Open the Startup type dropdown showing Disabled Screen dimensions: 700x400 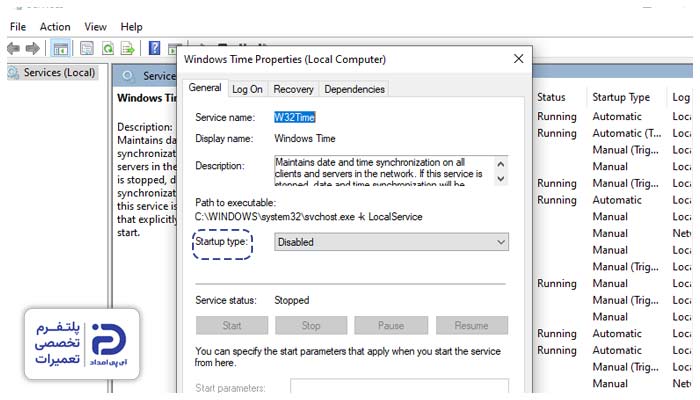[x=391, y=242]
